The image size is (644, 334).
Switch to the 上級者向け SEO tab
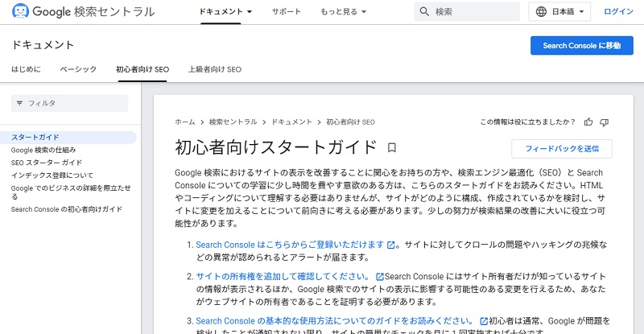(x=215, y=69)
